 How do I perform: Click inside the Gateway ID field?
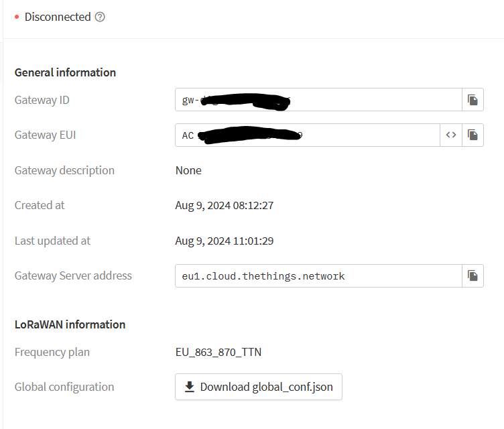click(x=318, y=100)
